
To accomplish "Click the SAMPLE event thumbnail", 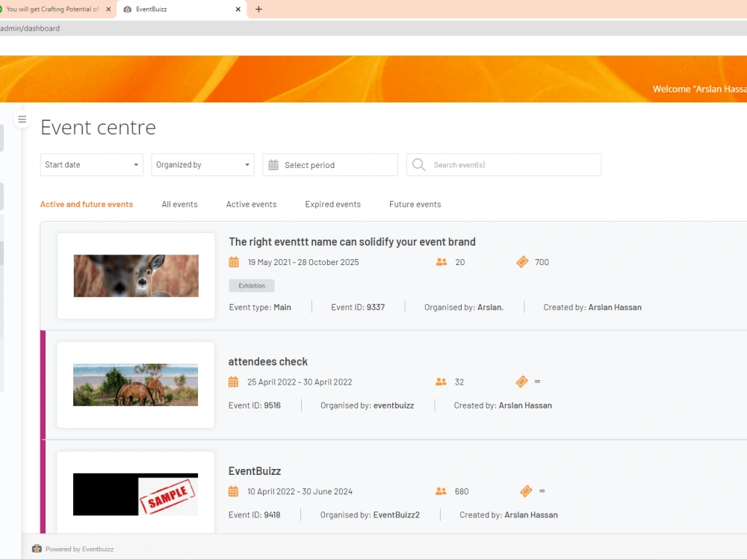I will pyautogui.click(x=135, y=494).
